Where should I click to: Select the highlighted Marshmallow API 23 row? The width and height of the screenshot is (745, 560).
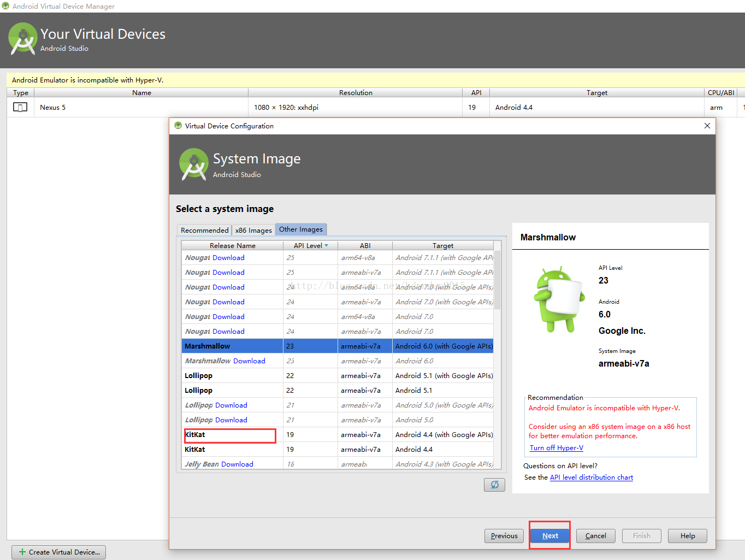pos(338,346)
